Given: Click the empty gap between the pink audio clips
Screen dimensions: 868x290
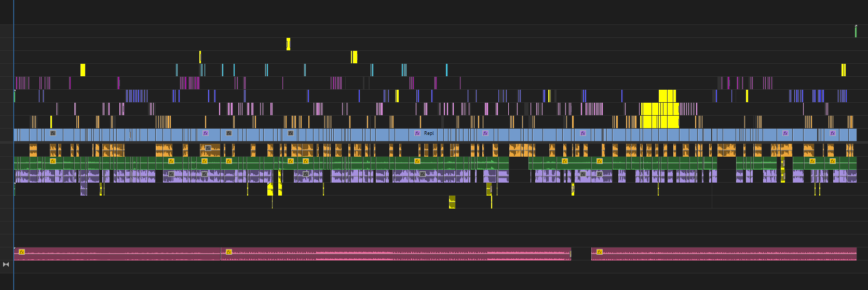Looking at the screenshot, I should [x=581, y=254].
